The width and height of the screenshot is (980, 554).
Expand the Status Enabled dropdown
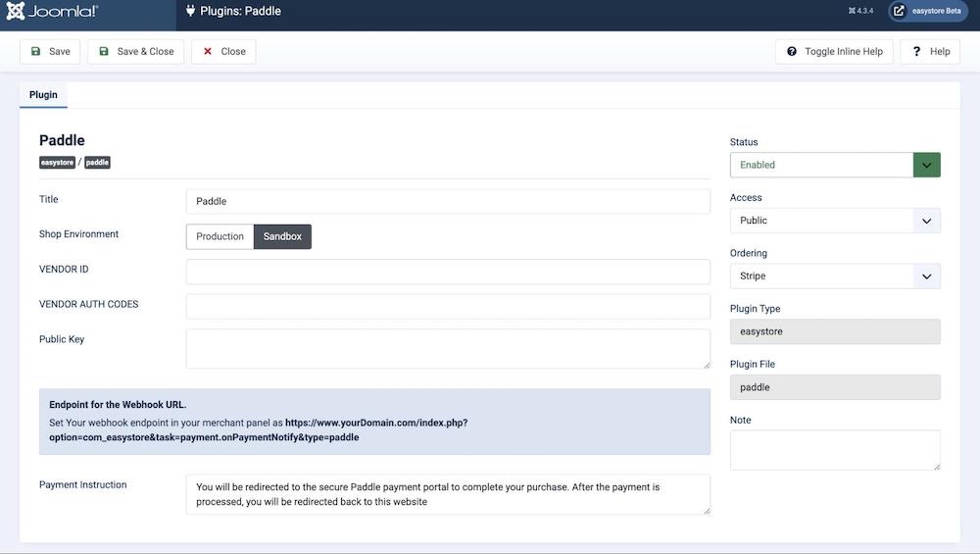[x=926, y=165]
